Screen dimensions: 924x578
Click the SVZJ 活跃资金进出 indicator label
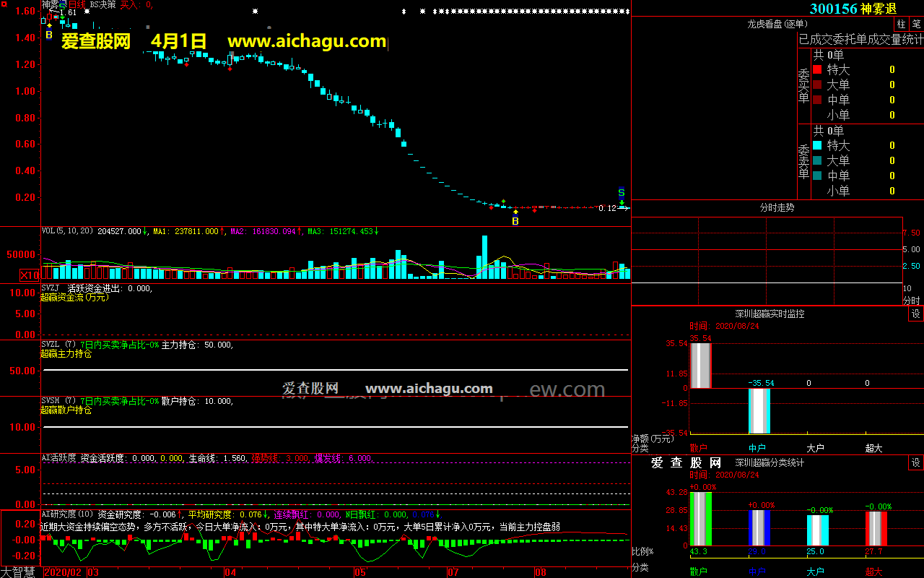click(97, 288)
